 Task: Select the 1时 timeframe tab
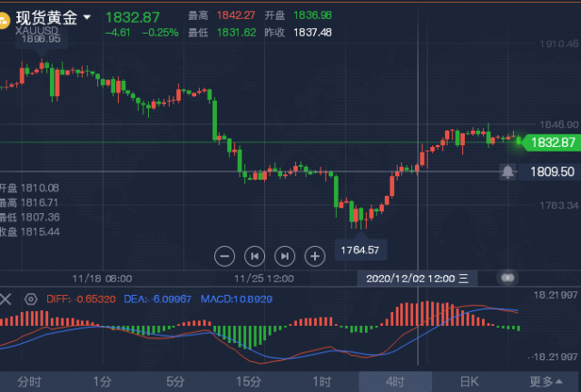322,382
